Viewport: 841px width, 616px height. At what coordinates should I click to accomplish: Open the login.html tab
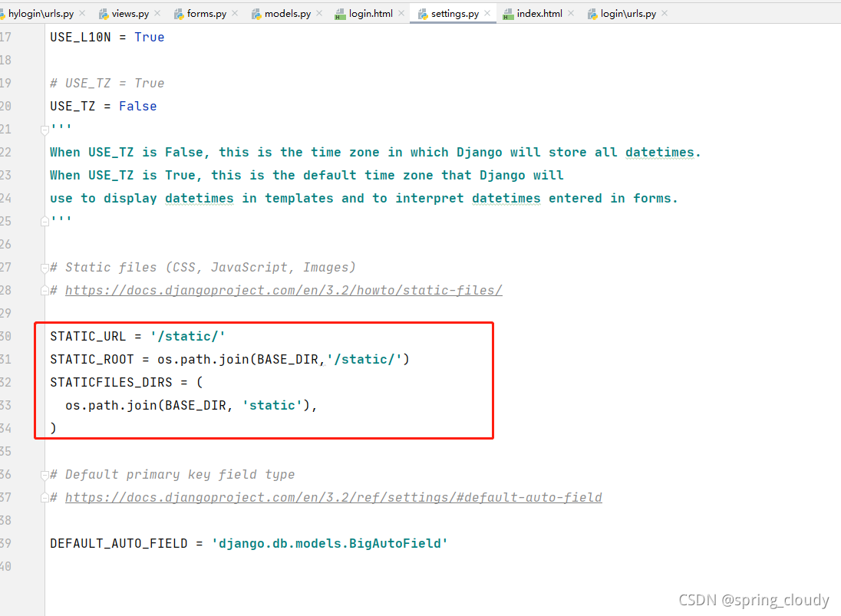coord(371,13)
